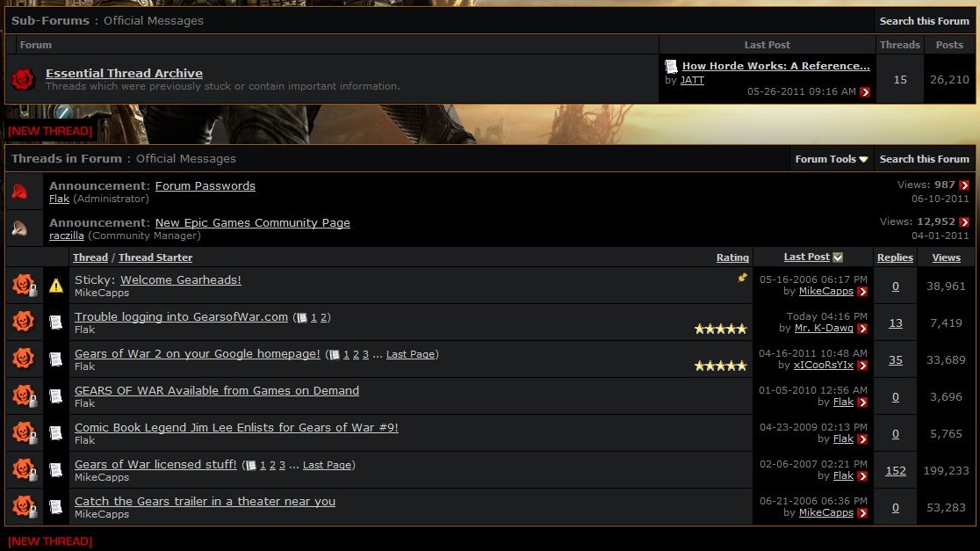Click the paper clip icon on Welcome Gearheads row
Screen dimensions: 980x551
(x=743, y=278)
